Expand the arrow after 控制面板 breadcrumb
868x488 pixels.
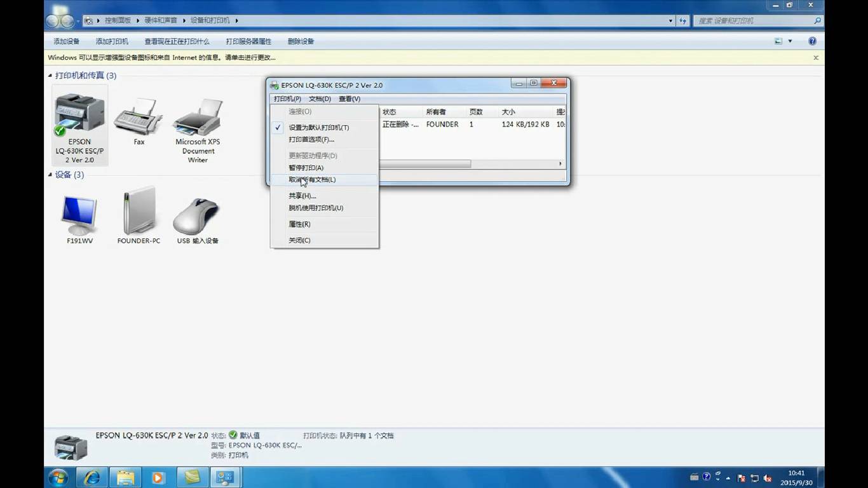(x=138, y=20)
